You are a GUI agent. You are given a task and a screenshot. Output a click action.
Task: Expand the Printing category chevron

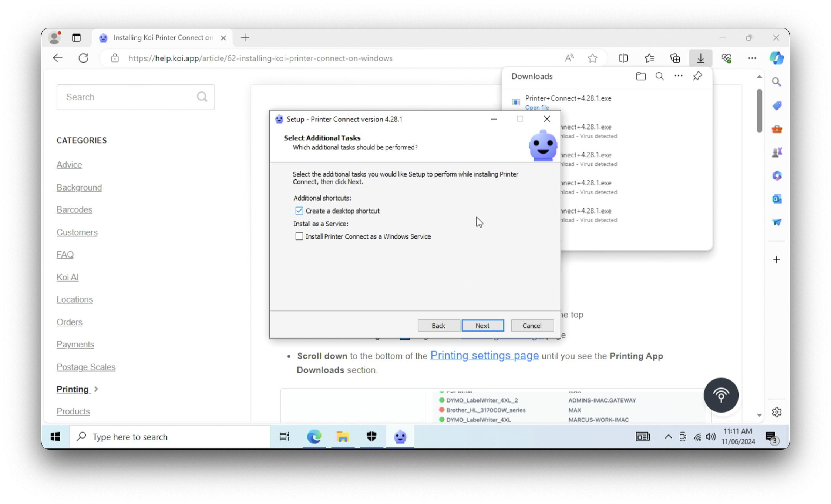click(96, 389)
